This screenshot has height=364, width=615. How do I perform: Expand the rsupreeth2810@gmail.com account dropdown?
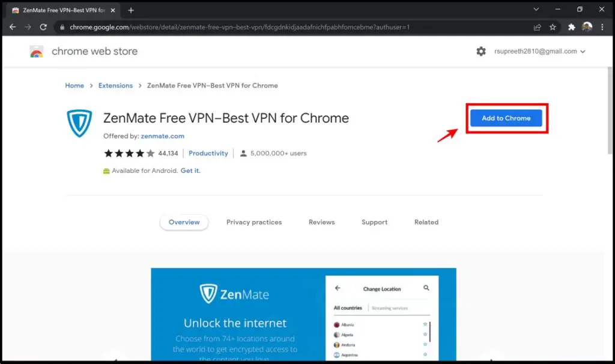(540, 51)
